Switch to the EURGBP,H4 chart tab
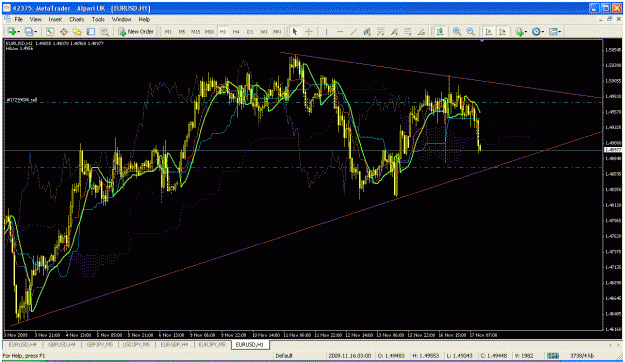 tap(174, 344)
